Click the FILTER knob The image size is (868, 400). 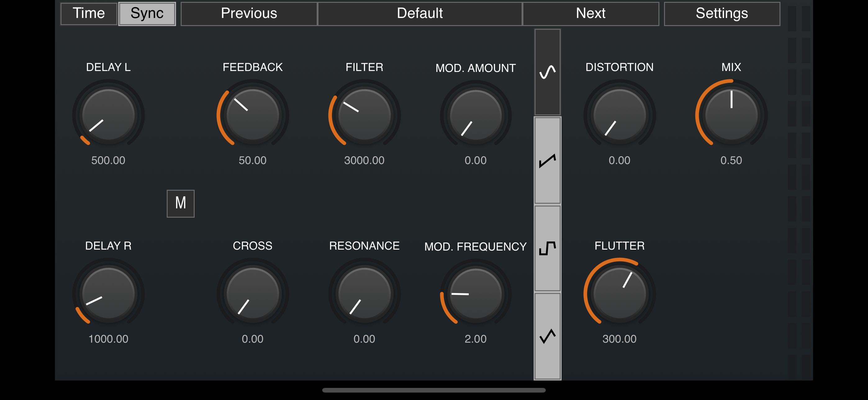(x=364, y=114)
